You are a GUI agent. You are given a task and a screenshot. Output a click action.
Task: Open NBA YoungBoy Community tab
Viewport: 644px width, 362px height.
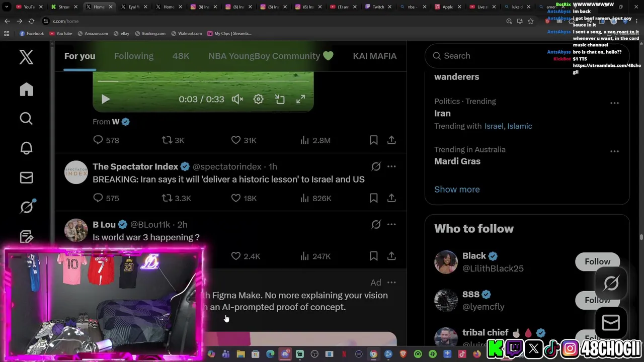click(x=271, y=56)
